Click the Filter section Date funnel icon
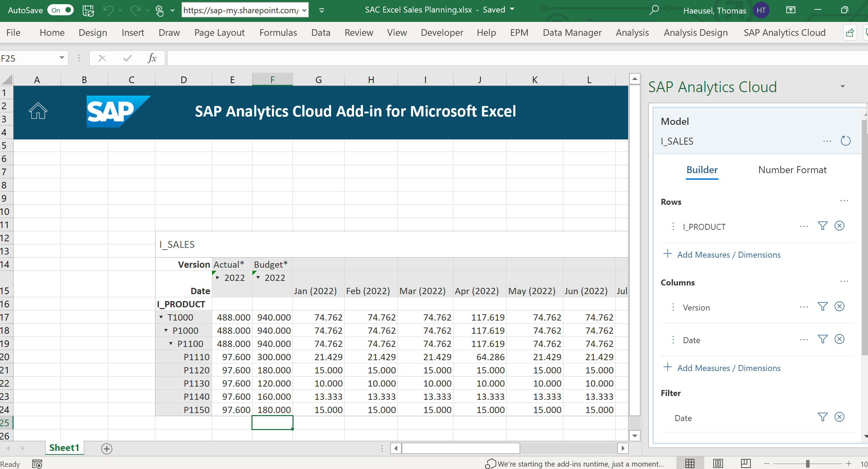Image resolution: width=868 pixels, height=469 pixels. 822,417
